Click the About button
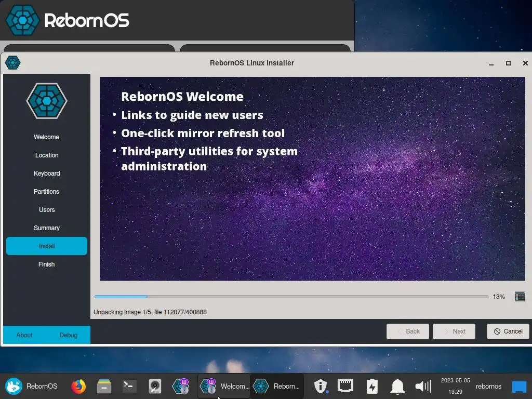The width and height of the screenshot is (532, 399). point(24,335)
